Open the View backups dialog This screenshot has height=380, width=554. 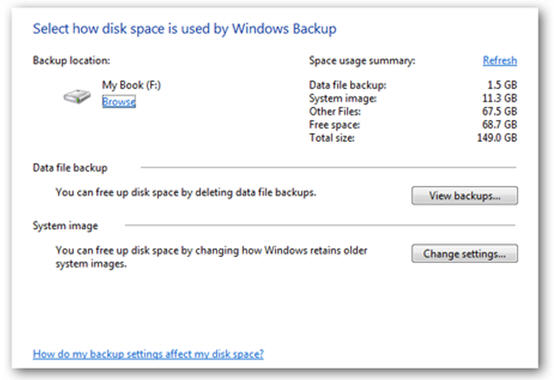(465, 196)
